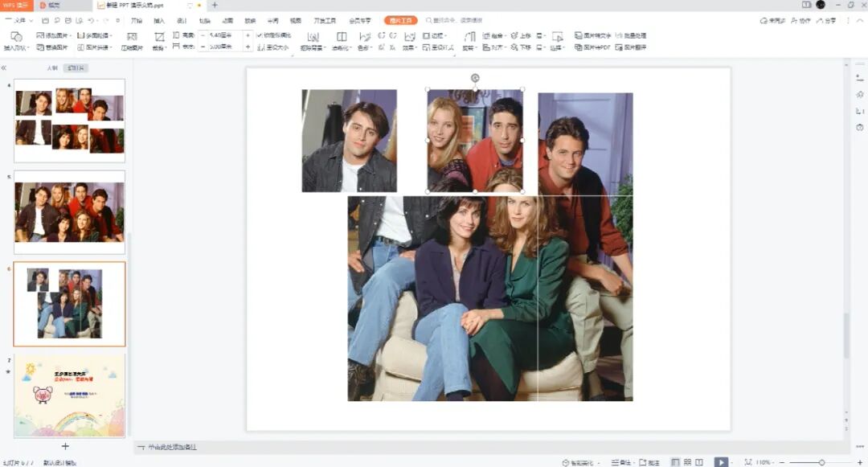868x467 pixels.
Task: Open the Design (设计) ribbon tab
Action: (x=182, y=20)
